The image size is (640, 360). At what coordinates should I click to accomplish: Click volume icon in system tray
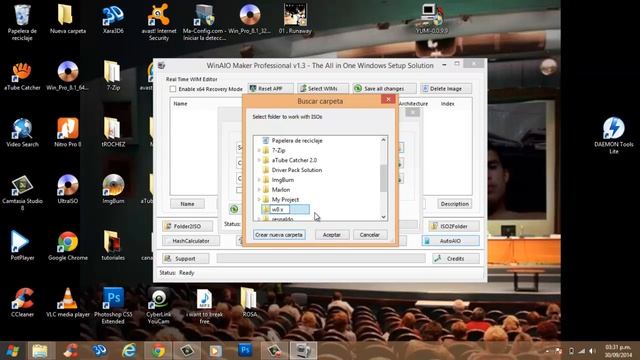pyautogui.click(x=592, y=351)
